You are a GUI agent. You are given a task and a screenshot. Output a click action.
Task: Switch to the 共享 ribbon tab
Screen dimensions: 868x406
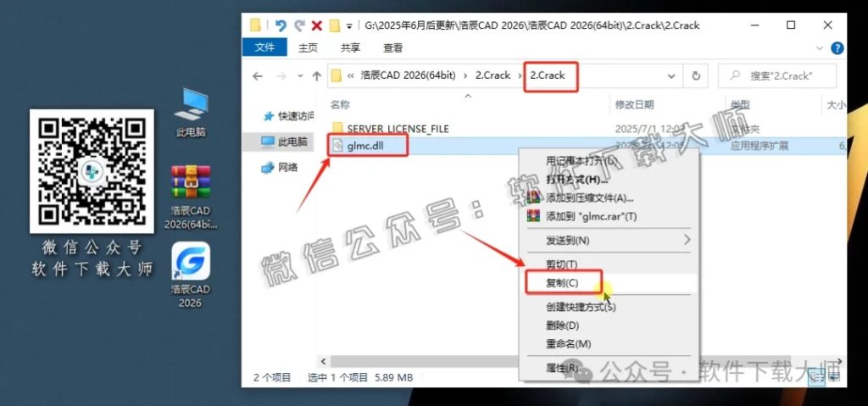350,48
